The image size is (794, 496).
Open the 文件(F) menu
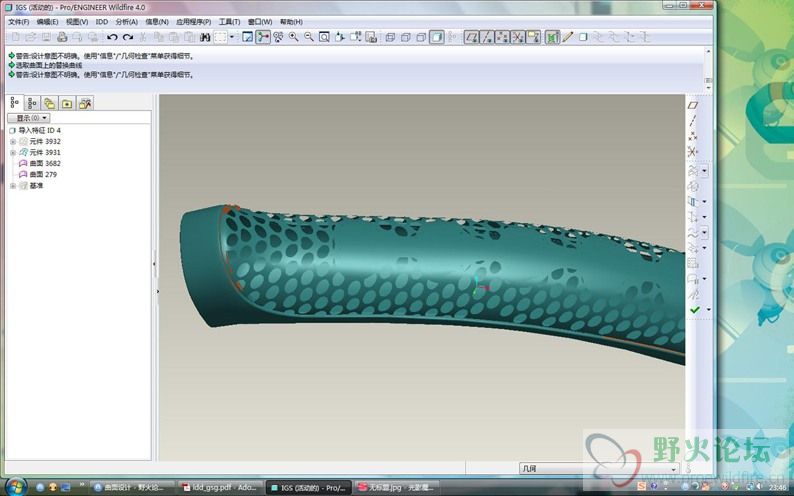(x=19, y=22)
